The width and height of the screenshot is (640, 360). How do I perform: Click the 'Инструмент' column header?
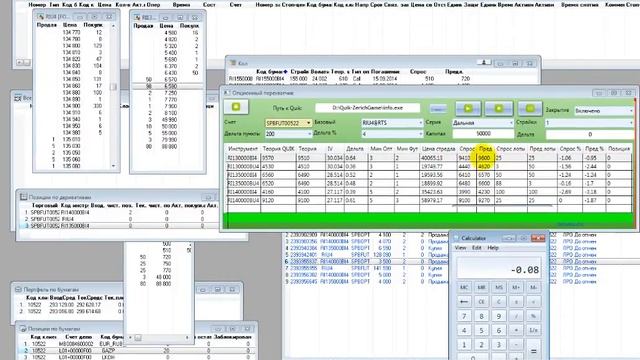pos(243,149)
